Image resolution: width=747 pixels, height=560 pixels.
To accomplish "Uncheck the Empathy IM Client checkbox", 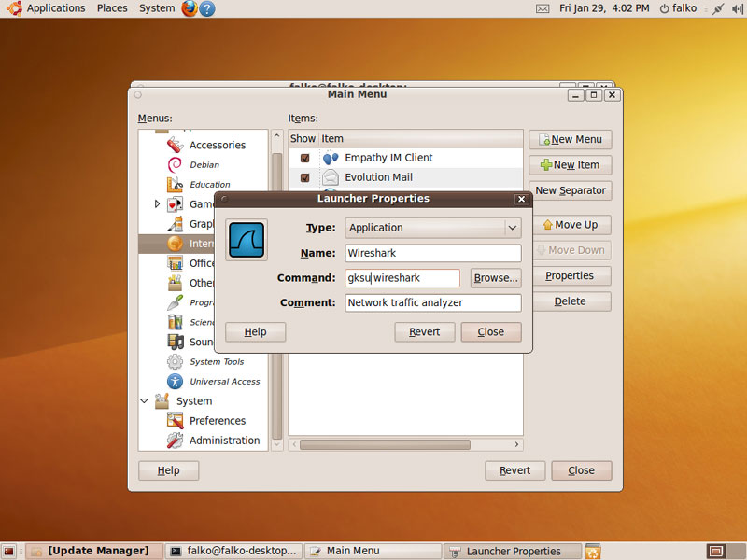I will point(304,158).
